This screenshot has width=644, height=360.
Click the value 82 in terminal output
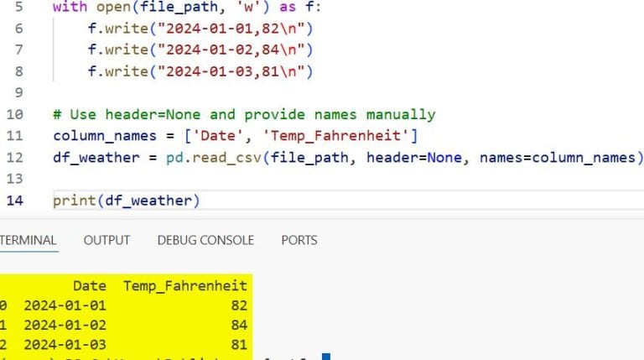(239, 305)
